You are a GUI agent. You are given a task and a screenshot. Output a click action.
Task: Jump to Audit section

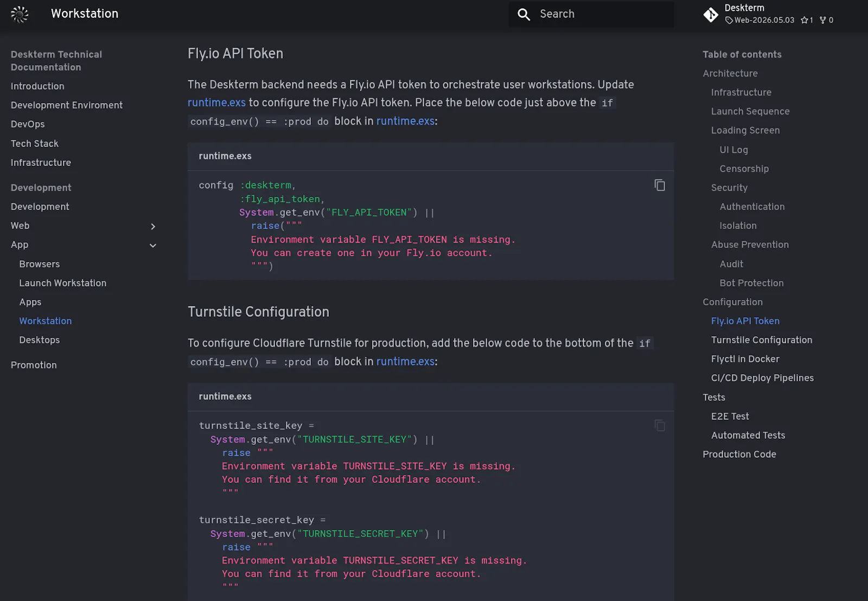click(731, 264)
